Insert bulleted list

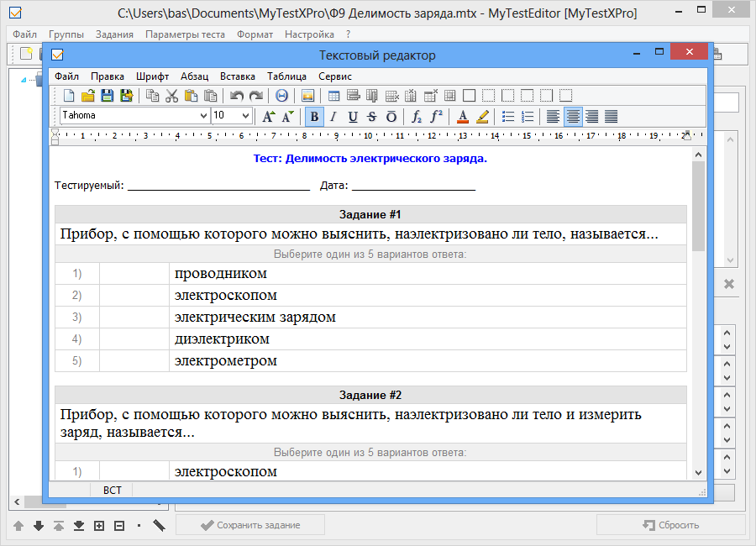pos(507,116)
